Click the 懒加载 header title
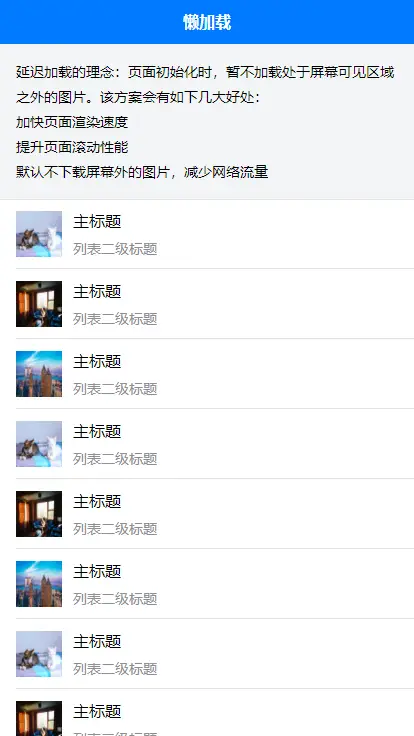This screenshot has width=414, height=736. coord(207,22)
